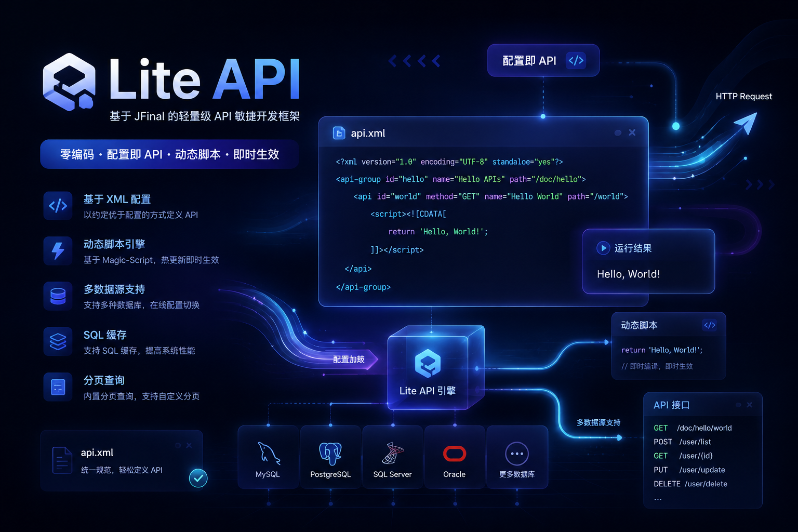This screenshot has height=532, width=798.
Task: Click the Lite API hexagon logo
Action: [69, 82]
